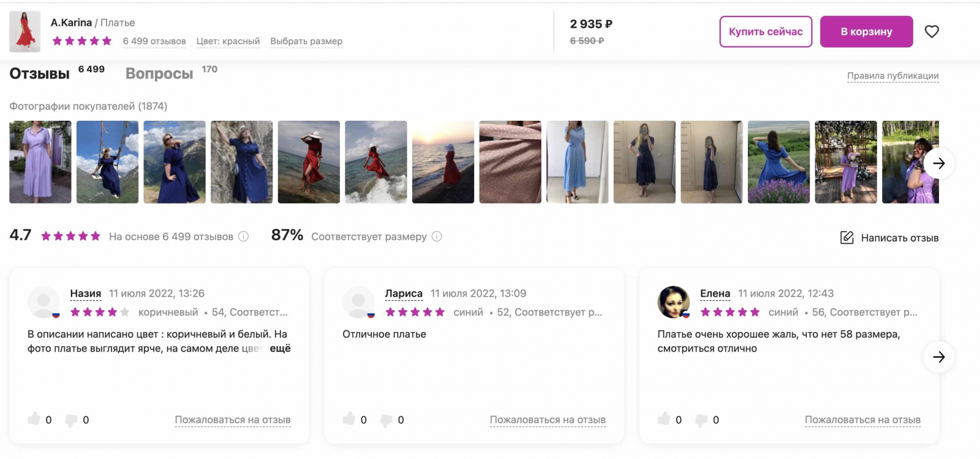Click Елена's review date 11 июля 2022, 12:43
This screenshot has height=459, width=980.
coord(786,294)
